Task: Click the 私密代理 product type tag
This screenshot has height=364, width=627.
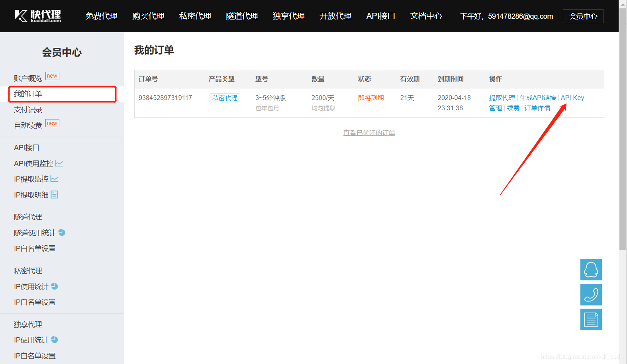Action: click(225, 98)
